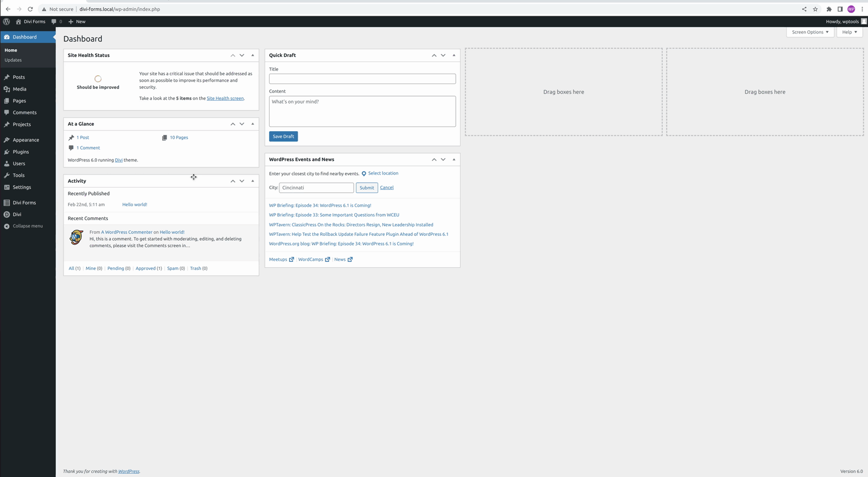Click the Comments sidebar icon
This screenshot has height=477, width=868.
click(7, 113)
